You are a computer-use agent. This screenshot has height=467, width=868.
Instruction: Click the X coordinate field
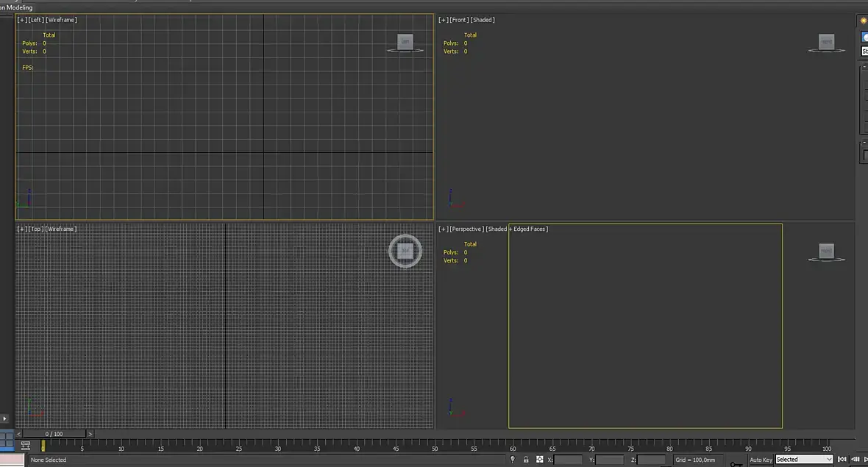tap(568, 460)
